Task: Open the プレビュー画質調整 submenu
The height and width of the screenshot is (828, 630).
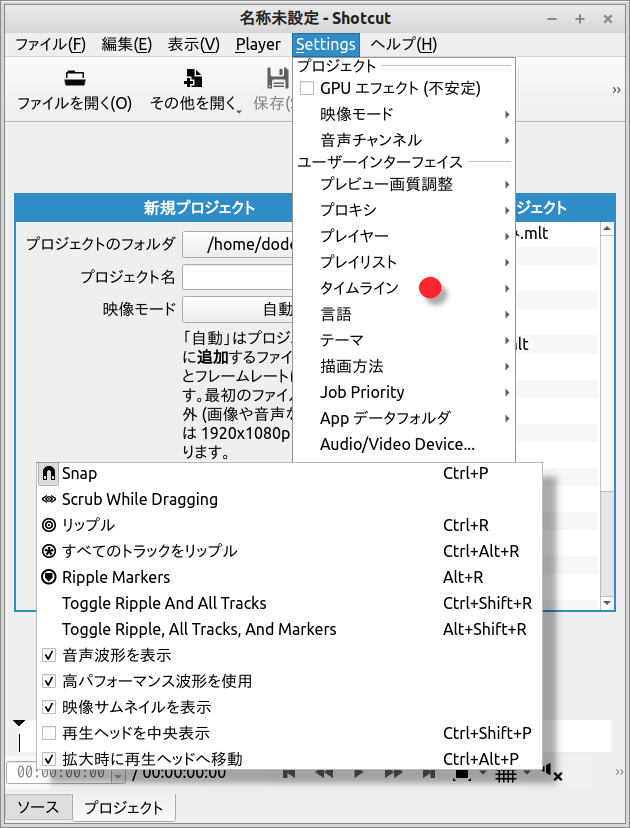Action: coord(404,184)
